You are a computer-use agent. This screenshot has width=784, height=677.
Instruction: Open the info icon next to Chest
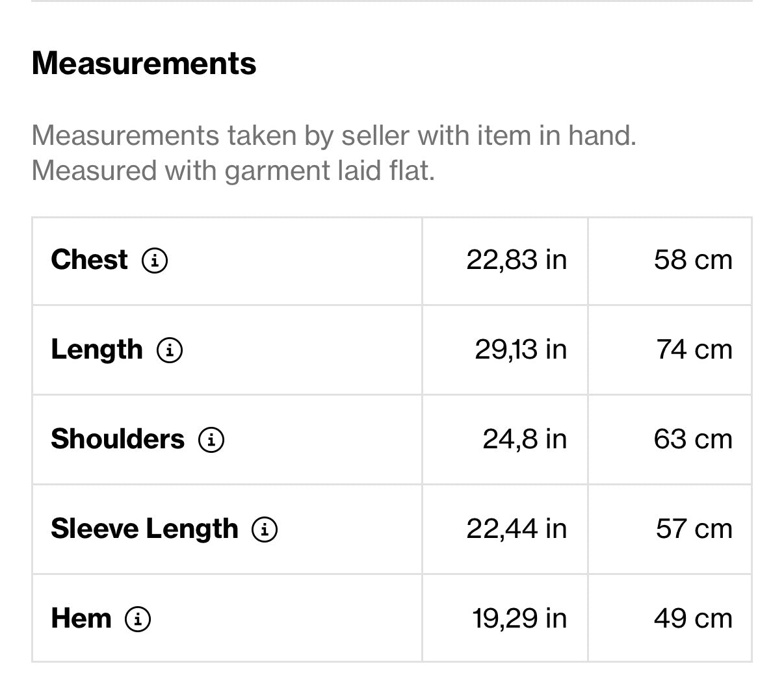[155, 261]
